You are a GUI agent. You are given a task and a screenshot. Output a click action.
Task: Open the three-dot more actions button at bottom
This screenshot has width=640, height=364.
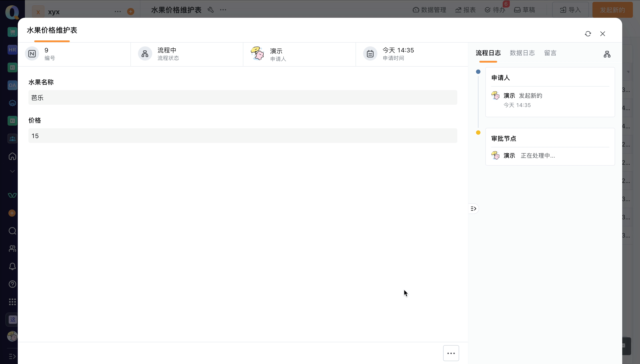coord(451,353)
